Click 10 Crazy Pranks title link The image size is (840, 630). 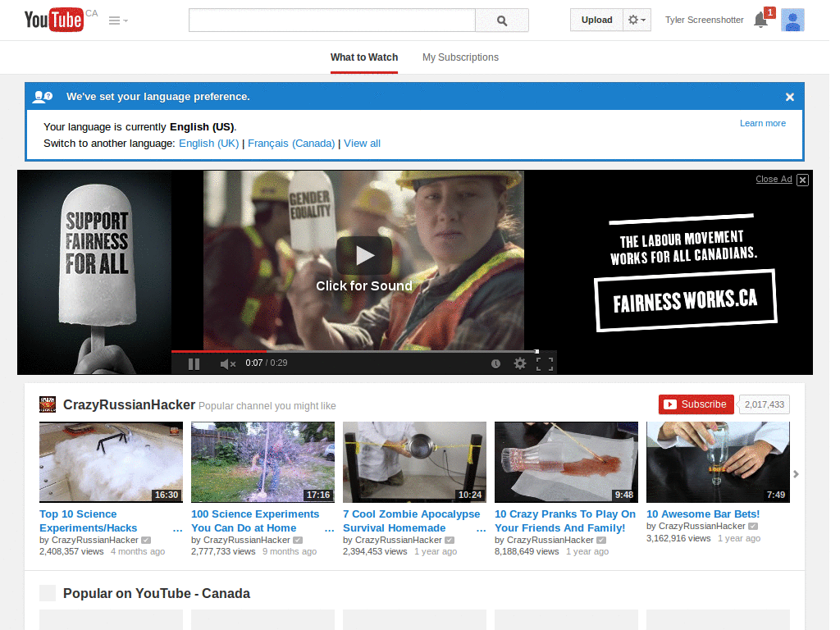565,521
